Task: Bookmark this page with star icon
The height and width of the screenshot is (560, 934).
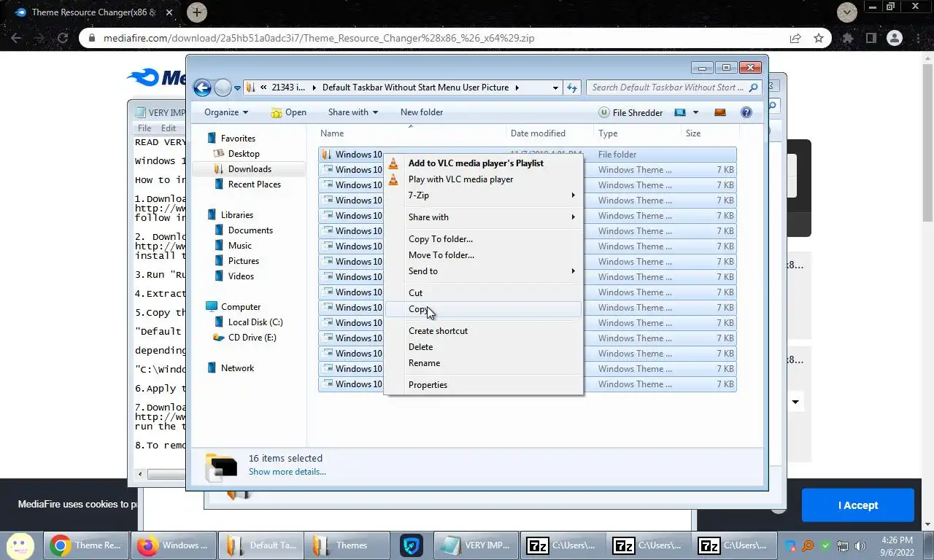Action: (x=819, y=38)
